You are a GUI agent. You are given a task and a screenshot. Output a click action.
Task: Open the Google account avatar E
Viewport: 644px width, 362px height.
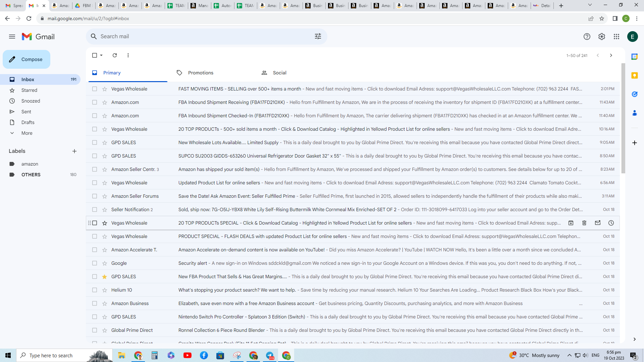point(633,37)
